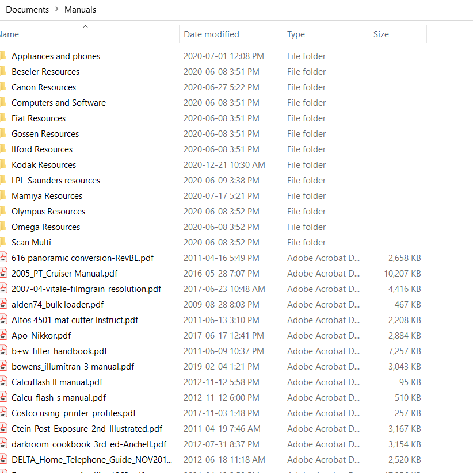Select the Canon Resources folder name
This screenshot has width=473, height=476.
(x=44, y=87)
